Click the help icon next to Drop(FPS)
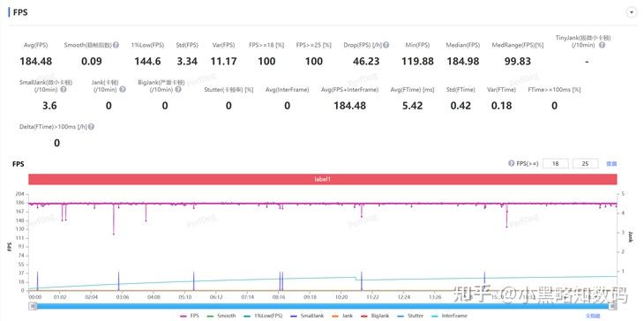 click(x=386, y=45)
